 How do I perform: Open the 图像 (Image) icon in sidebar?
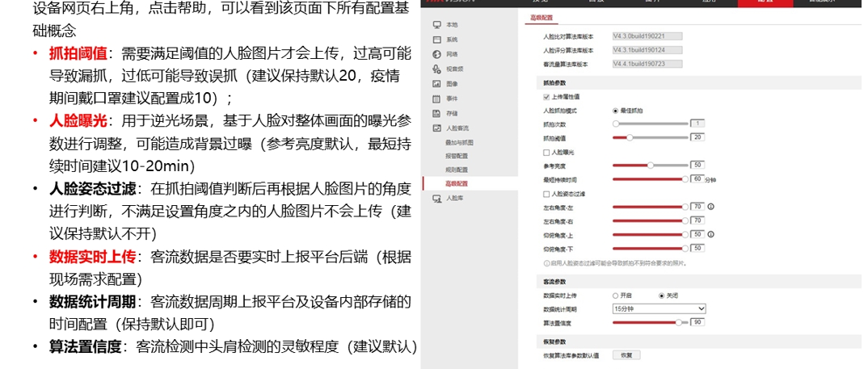pyautogui.click(x=436, y=83)
